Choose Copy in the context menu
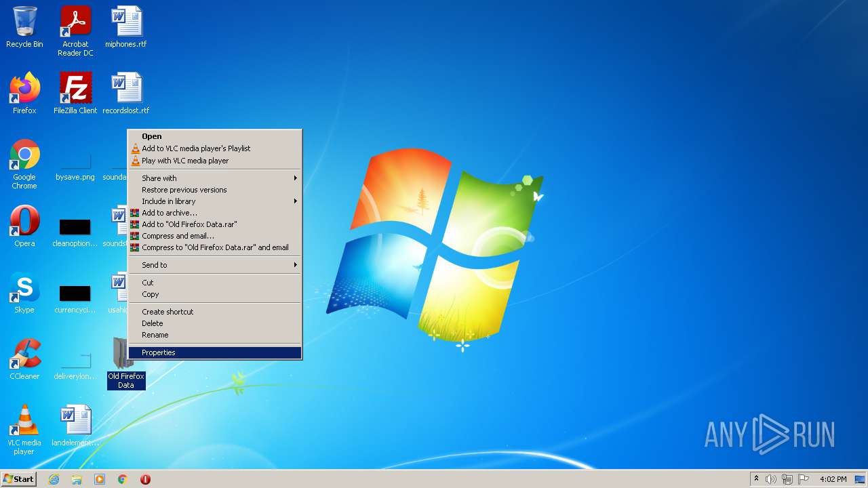Viewport: 868px width, 488px height. click(215, 294)
